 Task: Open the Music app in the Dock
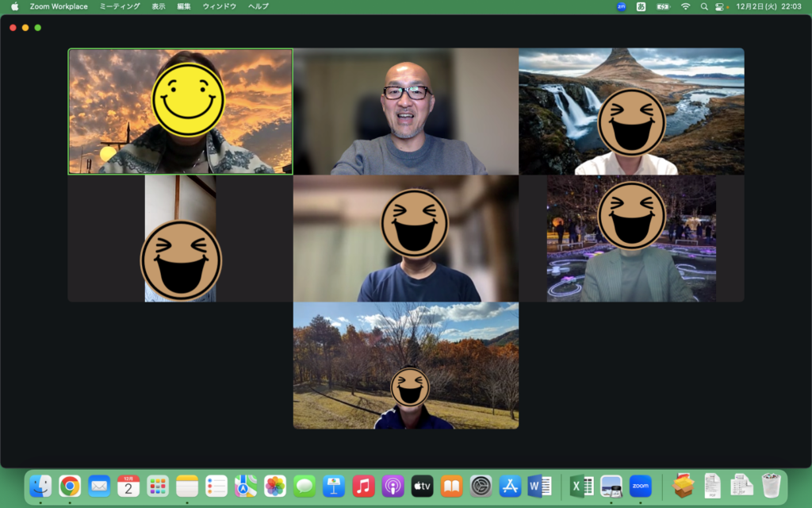point(363,486)
